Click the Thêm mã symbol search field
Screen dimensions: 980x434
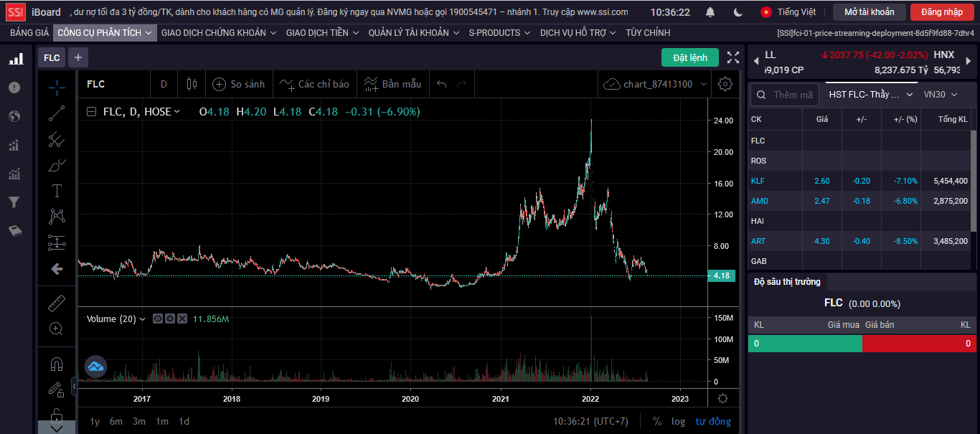point(785,95)
